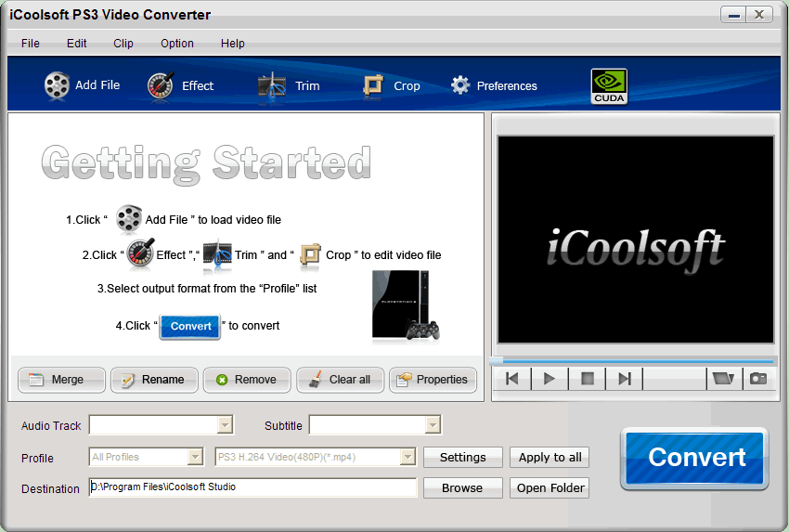This screenshot has width=789, height=532.
Task: Click the Crop icon in step 2
Action: [x=310, y=254]
